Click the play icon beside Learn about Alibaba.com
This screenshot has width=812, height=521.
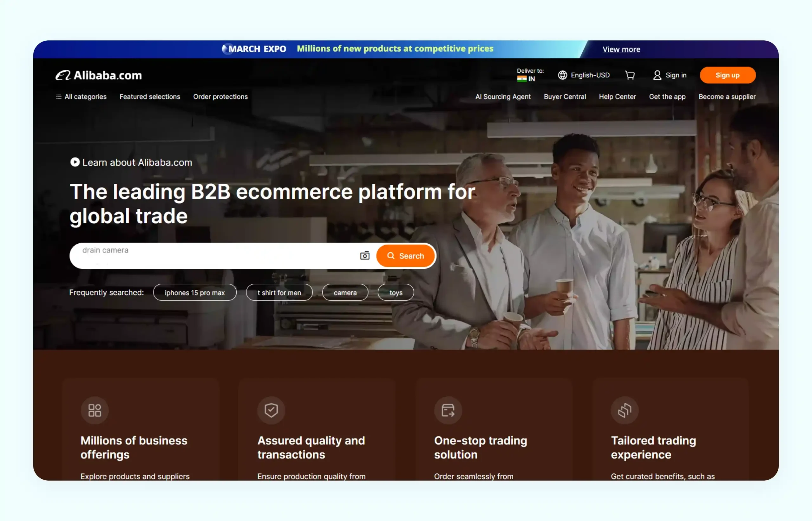tap(75, 162)
